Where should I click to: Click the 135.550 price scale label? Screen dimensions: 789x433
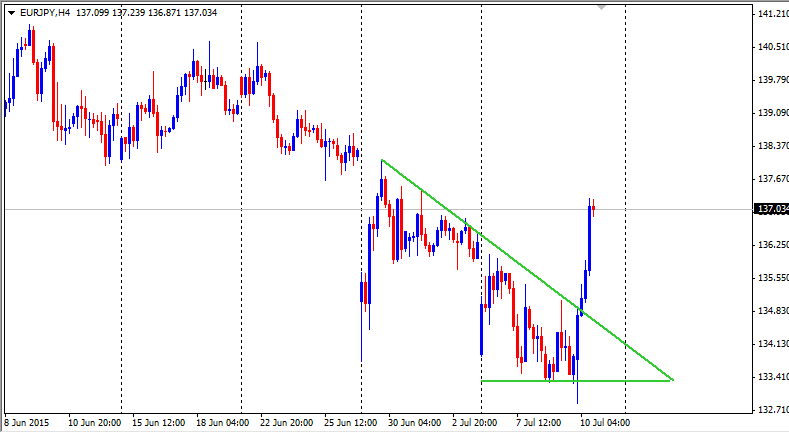(773, 278)
